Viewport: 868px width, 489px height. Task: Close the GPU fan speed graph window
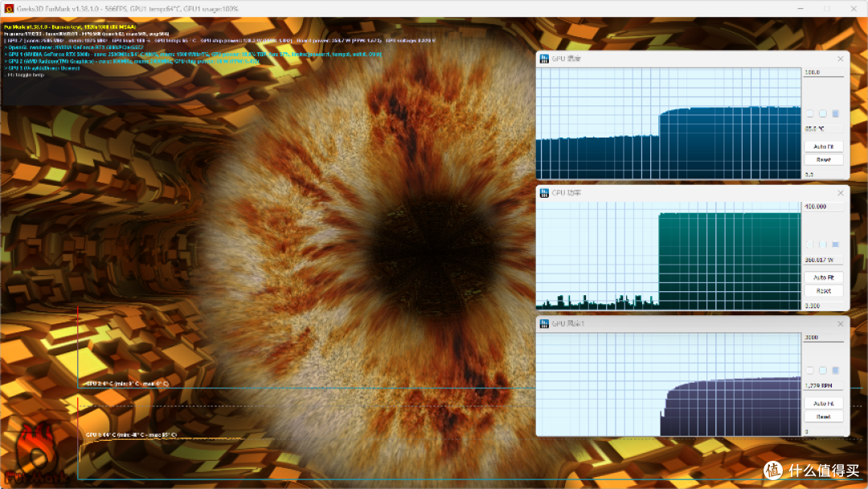pos(841,323)
